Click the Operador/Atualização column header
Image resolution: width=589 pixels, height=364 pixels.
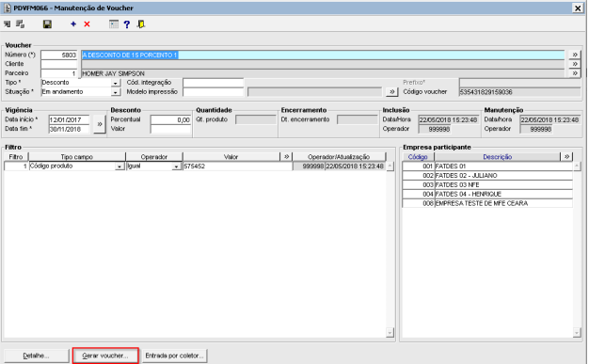339,157
